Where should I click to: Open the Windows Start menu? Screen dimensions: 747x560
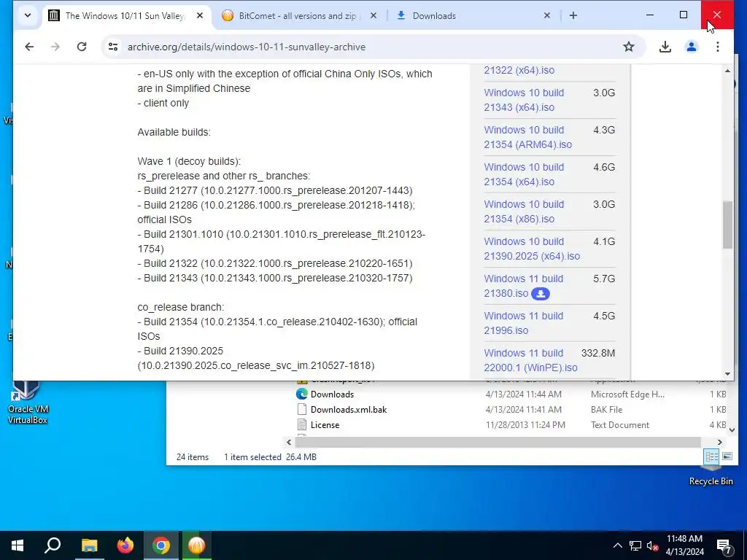(x=18, y=545)
